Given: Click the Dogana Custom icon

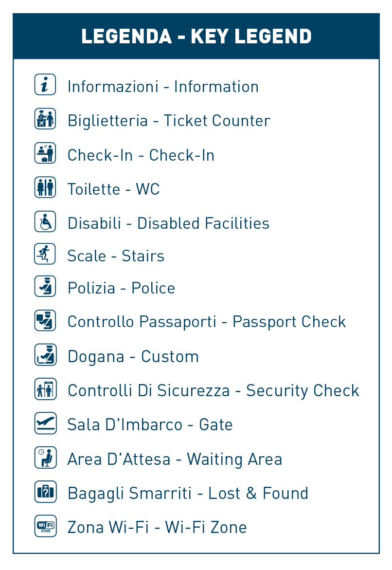Looking at the screenshot, I should (45, 354).
